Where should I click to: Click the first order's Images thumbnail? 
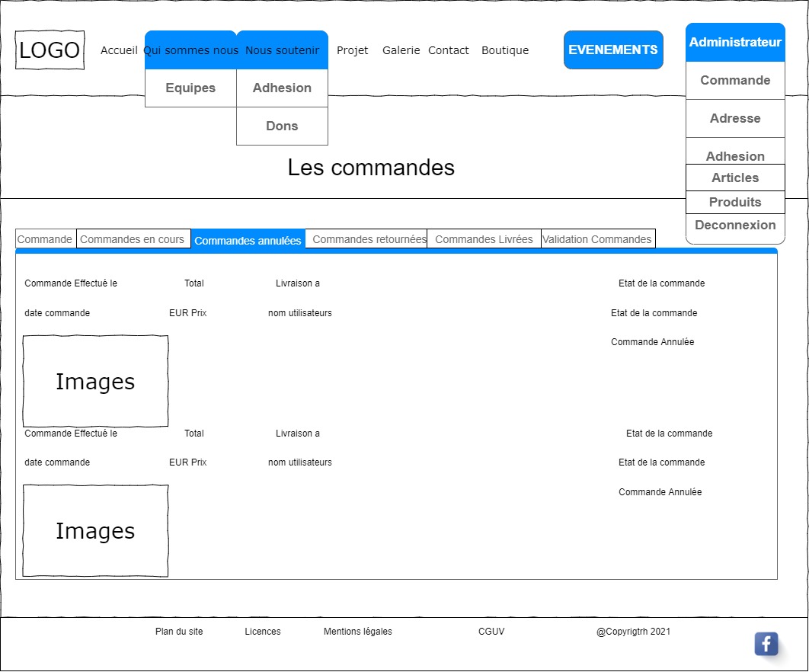click(95, 381)
